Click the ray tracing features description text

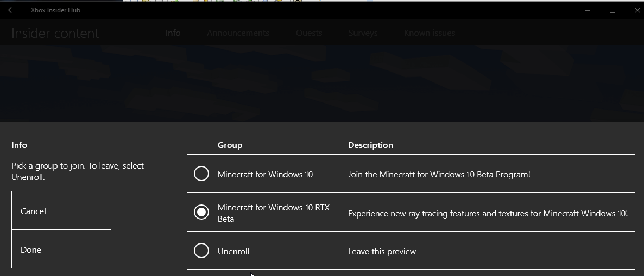488,214
